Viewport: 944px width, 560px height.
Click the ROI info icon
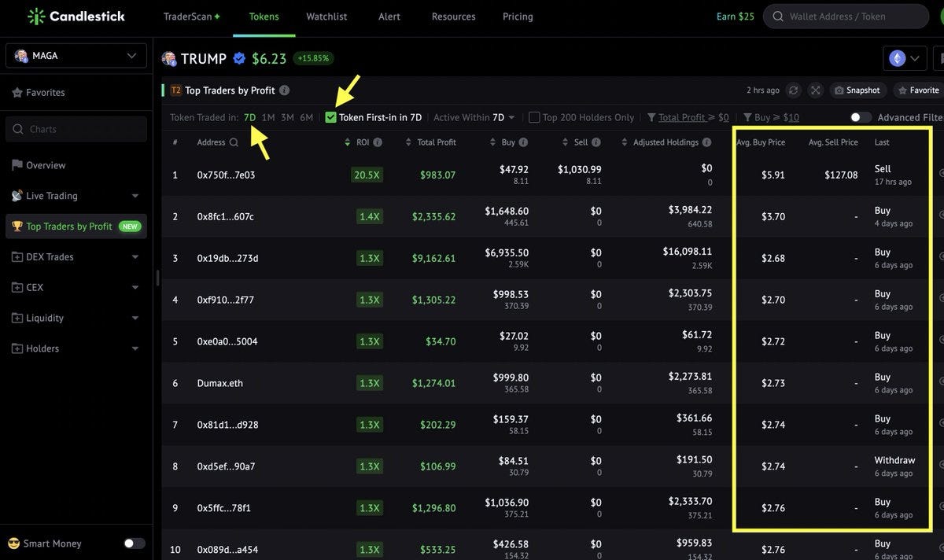coord(378,142)
